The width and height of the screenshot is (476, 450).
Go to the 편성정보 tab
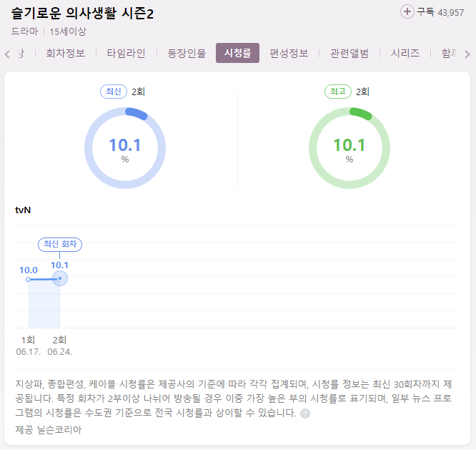pos(289,53)
